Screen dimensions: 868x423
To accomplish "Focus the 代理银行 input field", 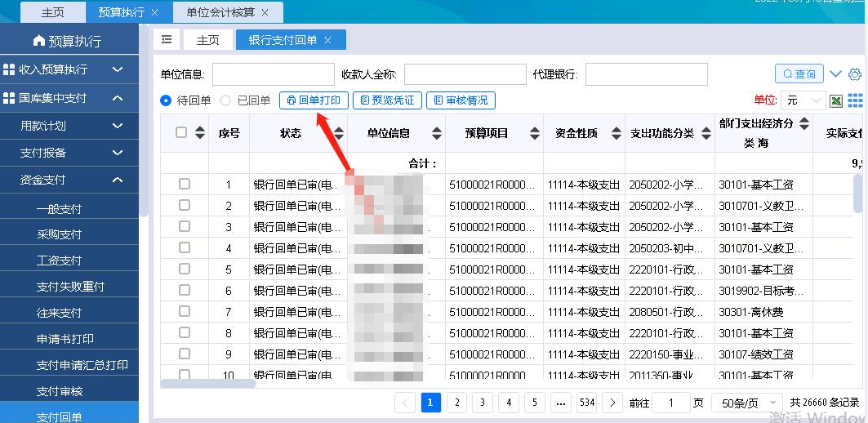I will [x=647, y=74].
